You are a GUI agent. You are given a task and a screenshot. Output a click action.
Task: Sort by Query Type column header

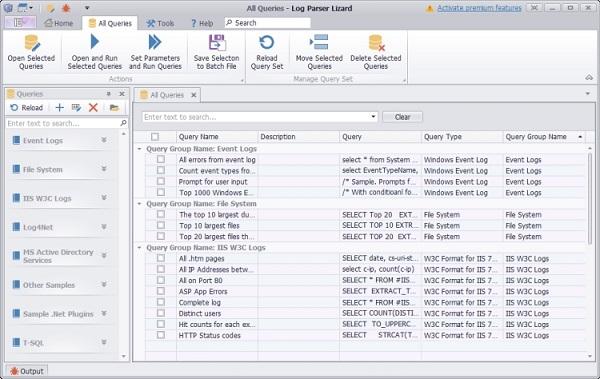click(462, 137)
